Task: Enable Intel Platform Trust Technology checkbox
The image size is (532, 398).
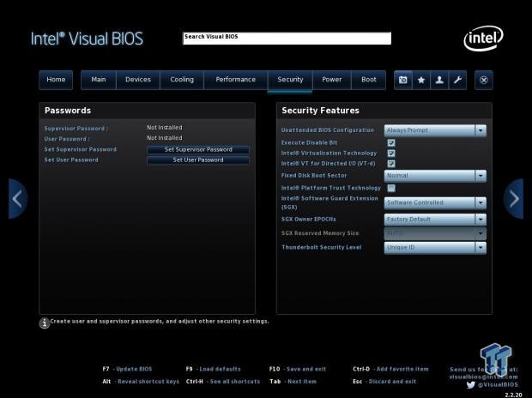Action: click(x=391, y=188)
